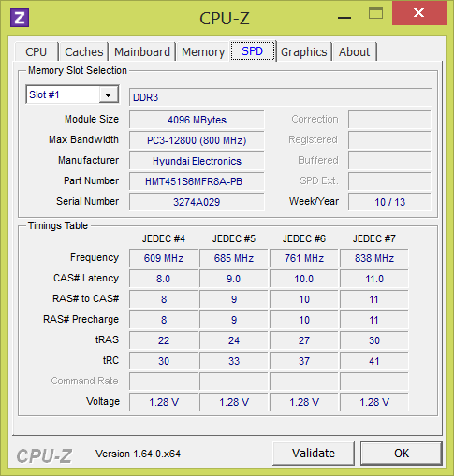This screenshot has height=476, width=454.
Task: Open the Caches tab
Action: (83, 51)
